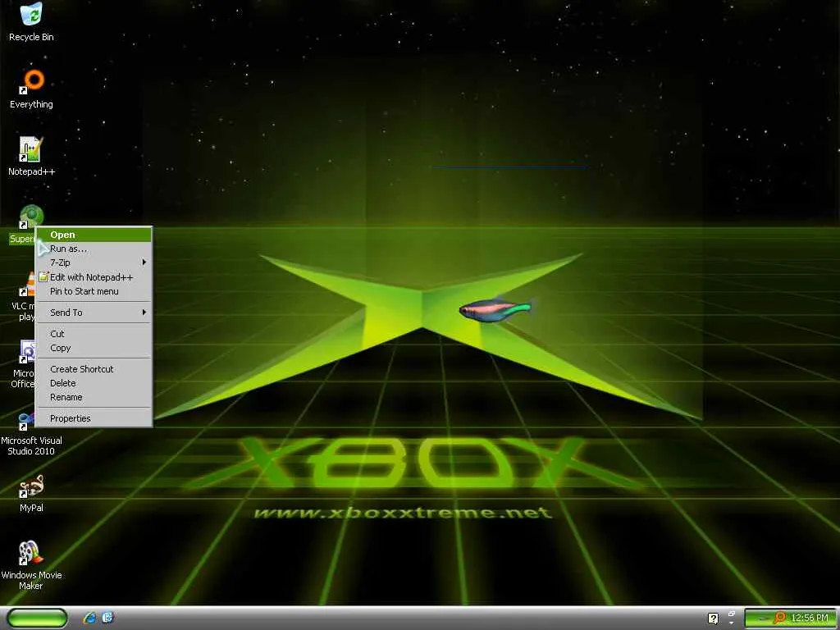The width and height of the screenshot is (840, 630).
Task: Click the restore windows icon on the taskbar
Action: [731, 614]
